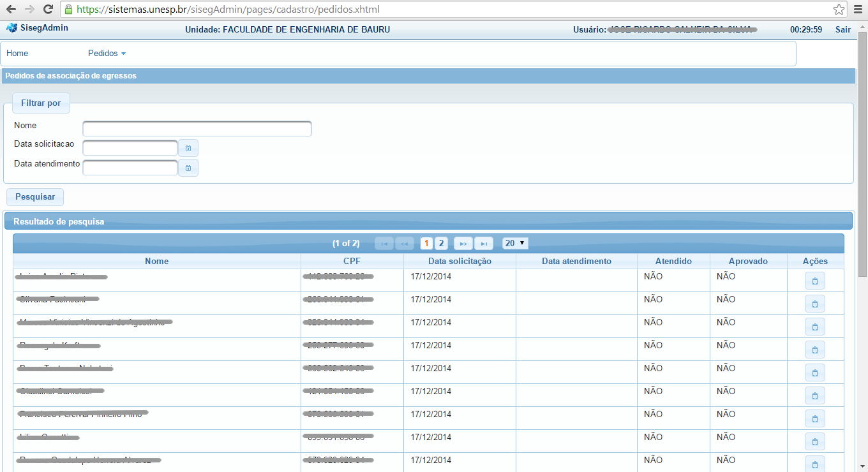Sort by Data solicitação column header
Screen dimensions: 868x472
pos(460,261)
